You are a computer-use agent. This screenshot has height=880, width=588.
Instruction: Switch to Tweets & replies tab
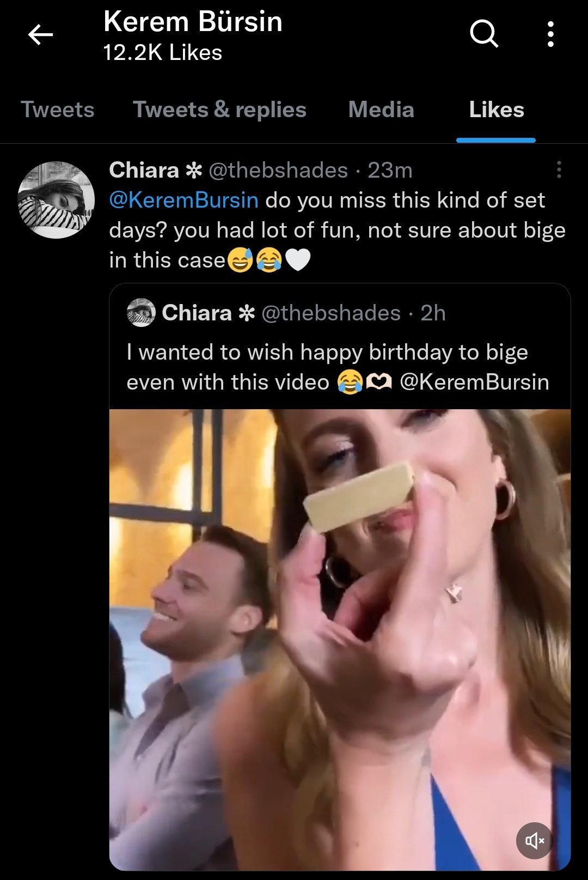[219, 110]
